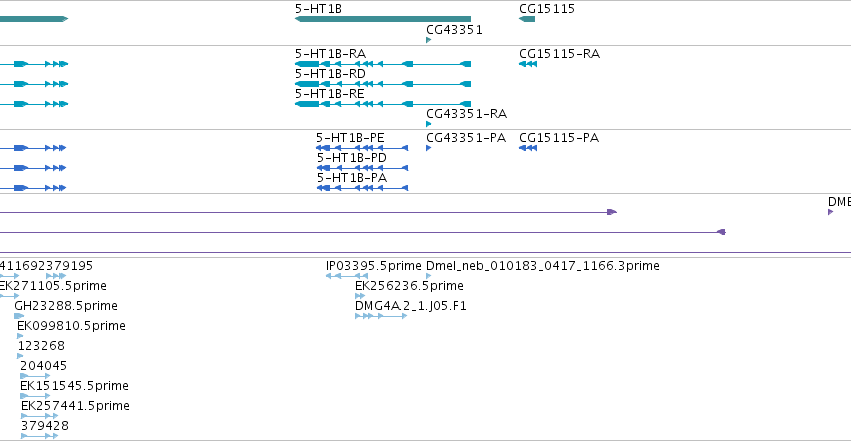Click the EK257441.5prime label
The height and width of the screenshot is (441, 851).
coord(75,406)
